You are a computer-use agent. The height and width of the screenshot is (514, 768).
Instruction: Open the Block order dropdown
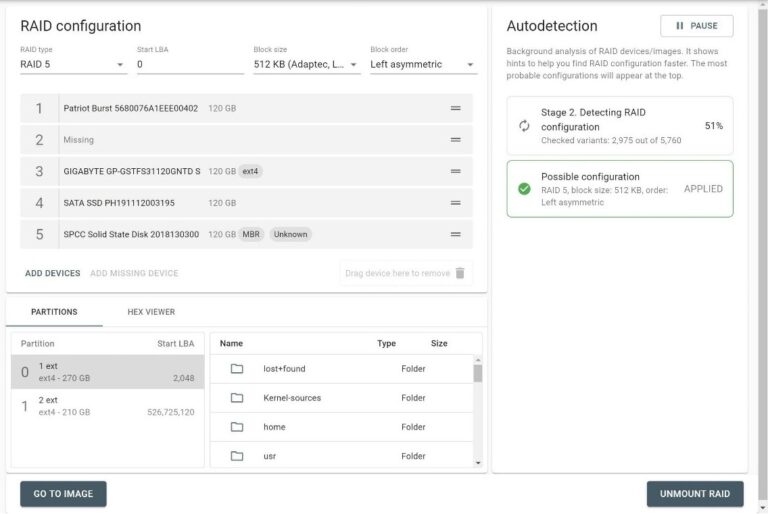tap(422, 65)
